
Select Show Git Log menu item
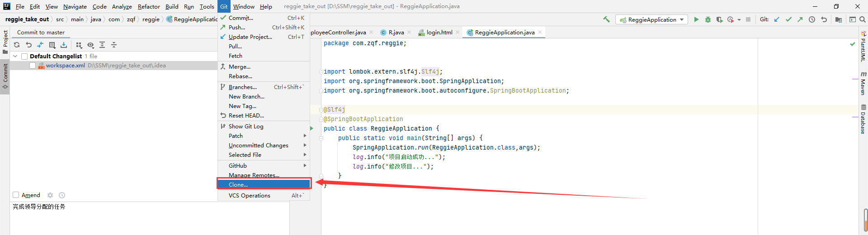pos(264,126)
